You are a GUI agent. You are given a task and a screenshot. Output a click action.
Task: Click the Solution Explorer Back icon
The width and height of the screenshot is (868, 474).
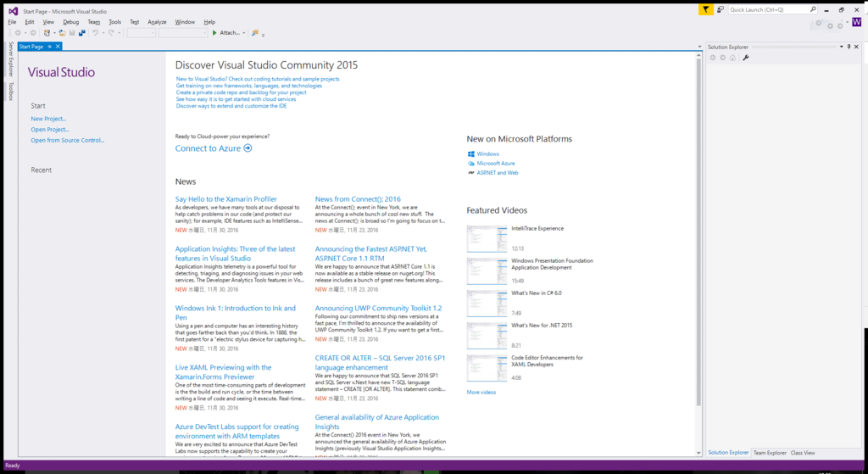(713, 58)
